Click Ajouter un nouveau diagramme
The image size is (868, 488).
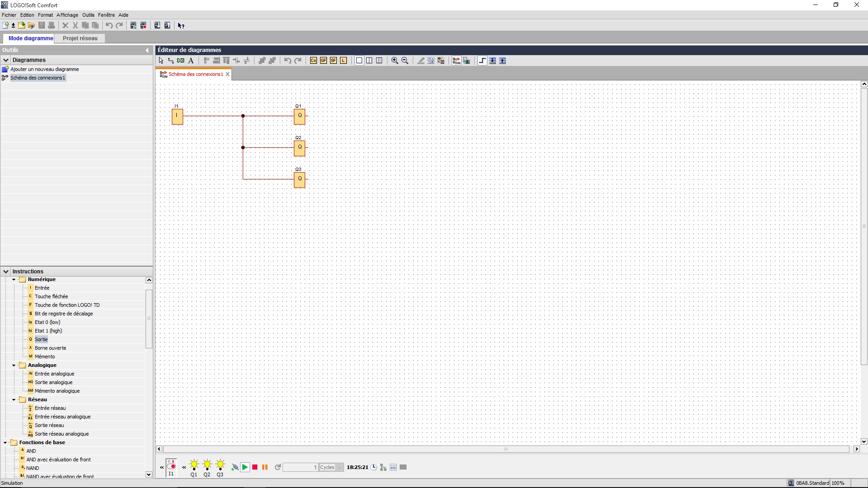[45, 69]
